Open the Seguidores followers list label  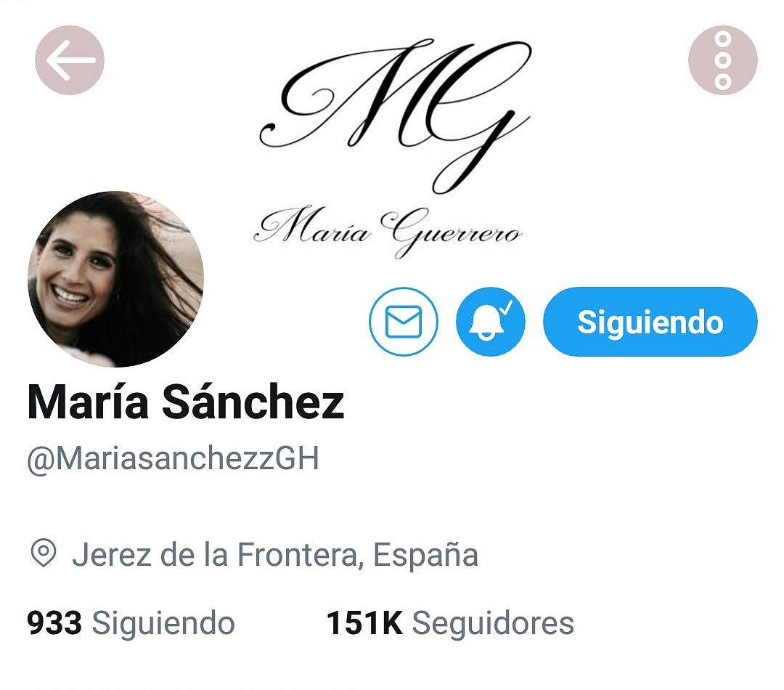click(493, 624)
